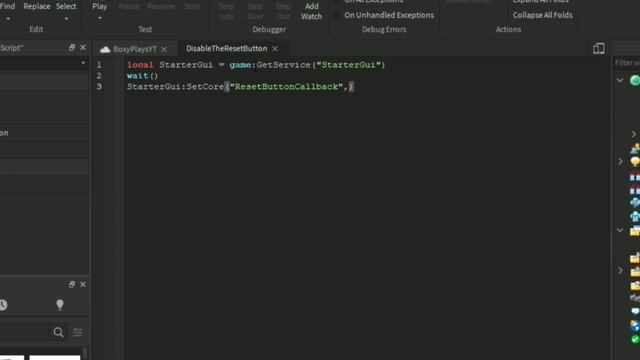
Task: Select the TestService green checkmark icon
Action: [635, 339]
